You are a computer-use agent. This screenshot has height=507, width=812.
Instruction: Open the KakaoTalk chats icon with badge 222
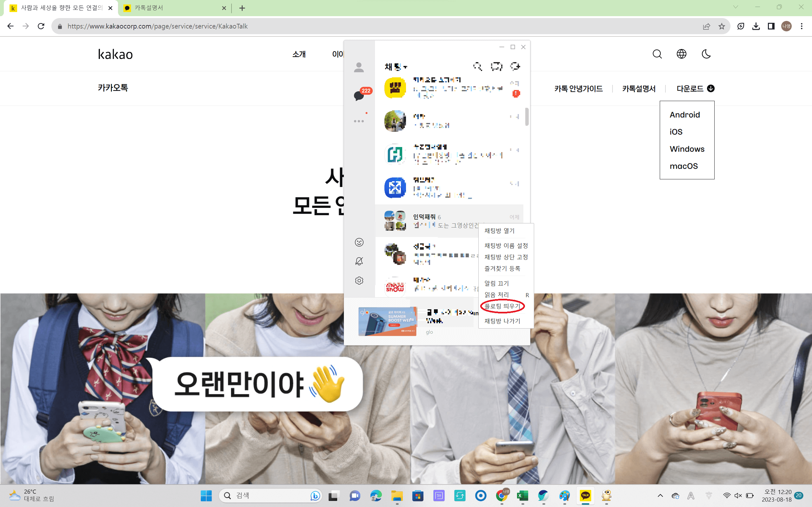[359, 96]
